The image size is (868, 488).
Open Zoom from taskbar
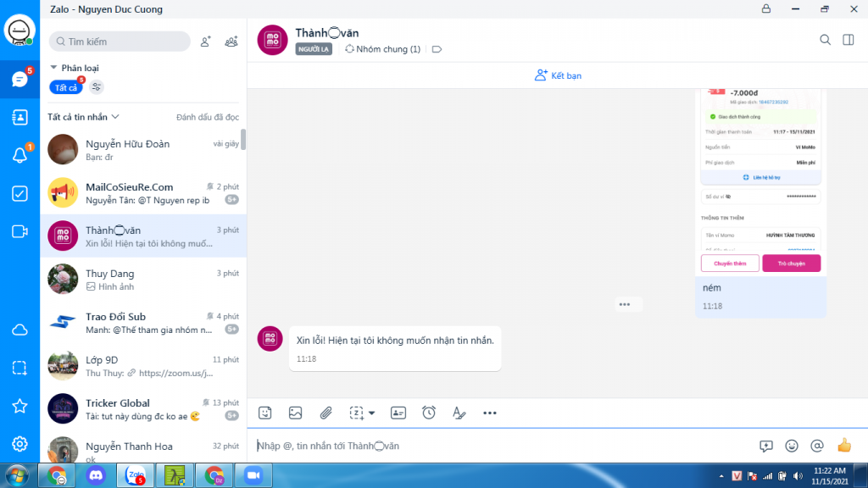point(253,476)
